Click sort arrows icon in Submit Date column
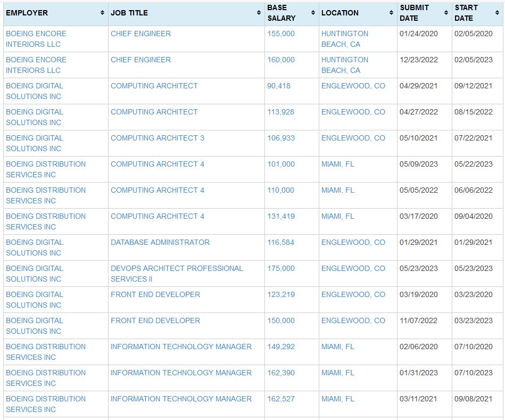 [446, 13]
